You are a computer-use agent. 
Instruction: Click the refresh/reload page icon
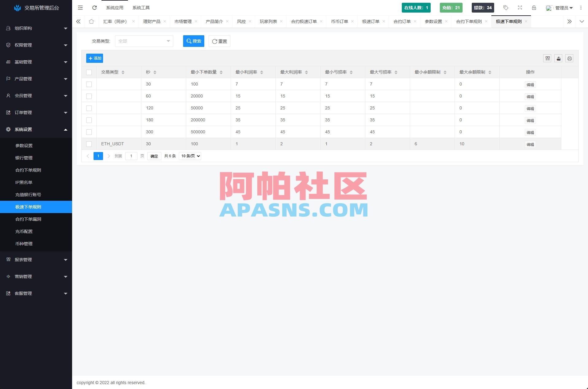click(94, 8)
